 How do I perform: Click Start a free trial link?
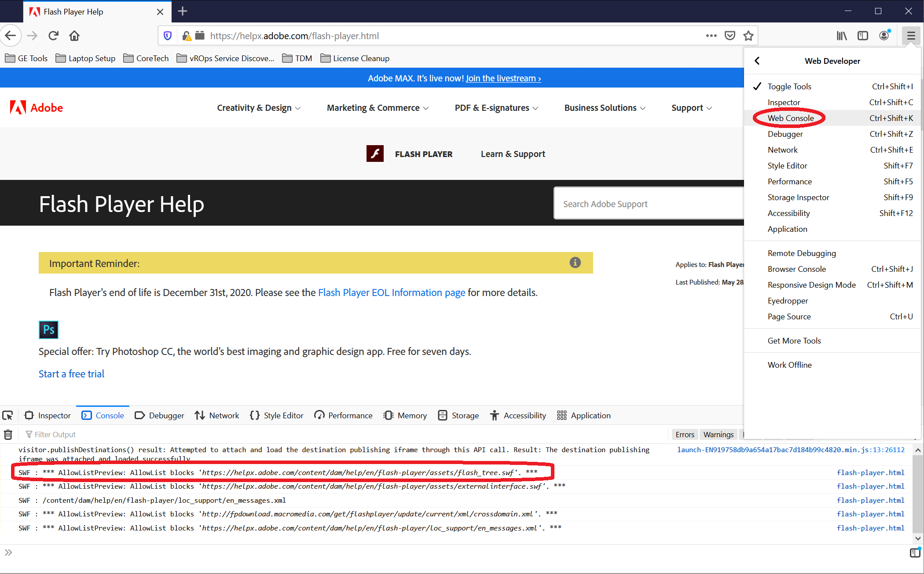coord(71,374)
